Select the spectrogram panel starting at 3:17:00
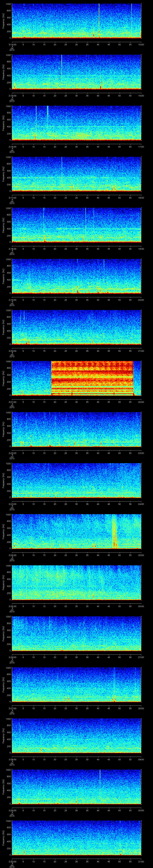 click(x=76, y=174)
